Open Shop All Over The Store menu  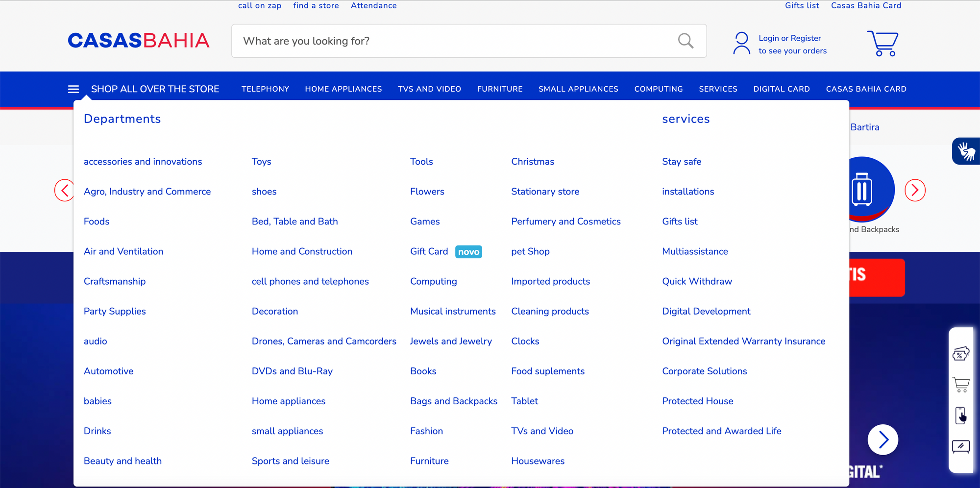pos(155,89)
